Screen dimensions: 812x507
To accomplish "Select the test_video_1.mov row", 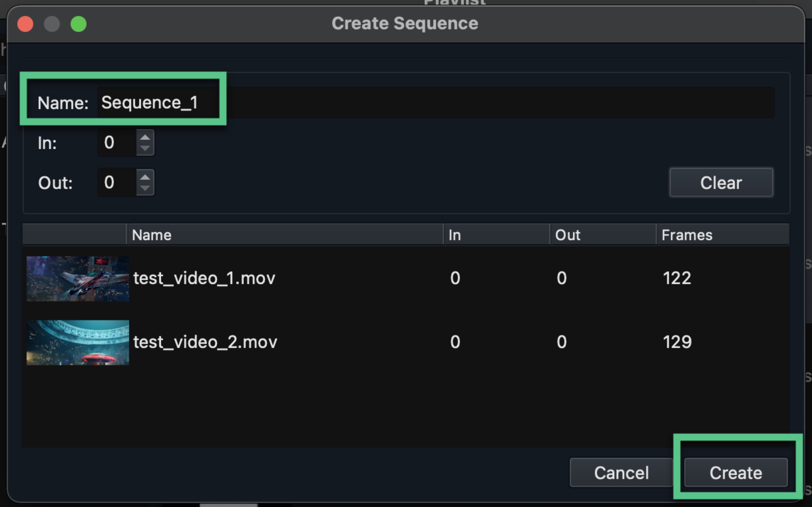I will coord(302,278).
